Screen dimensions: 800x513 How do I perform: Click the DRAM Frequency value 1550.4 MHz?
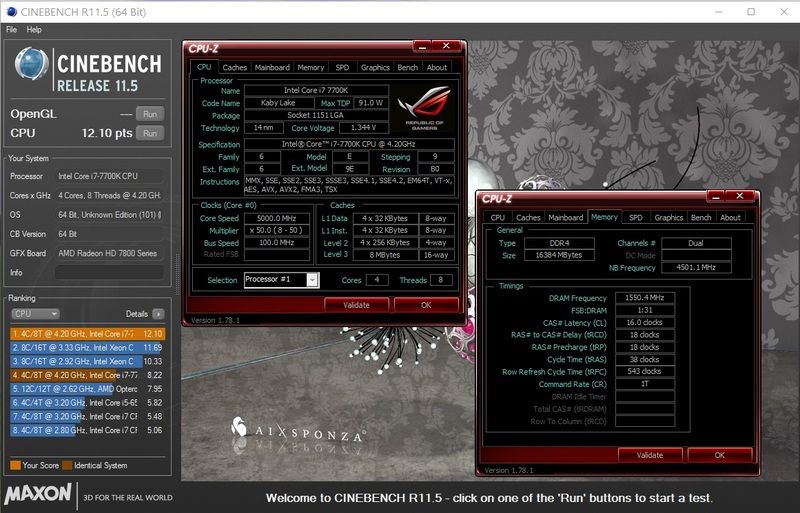pos(645,298)
